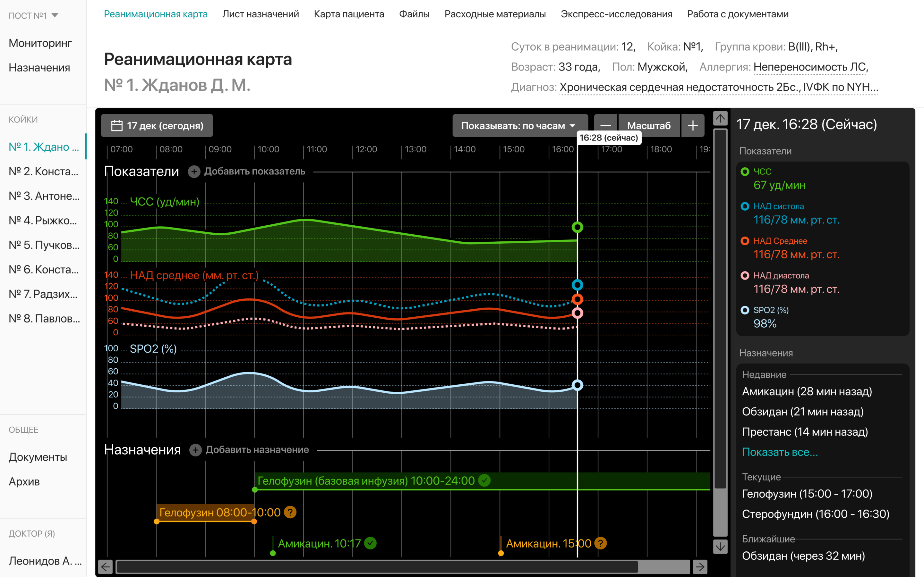
Task: Open the 17 дек (сегодня) date picker
Action: pyautogui.click(x=157, y=126)
